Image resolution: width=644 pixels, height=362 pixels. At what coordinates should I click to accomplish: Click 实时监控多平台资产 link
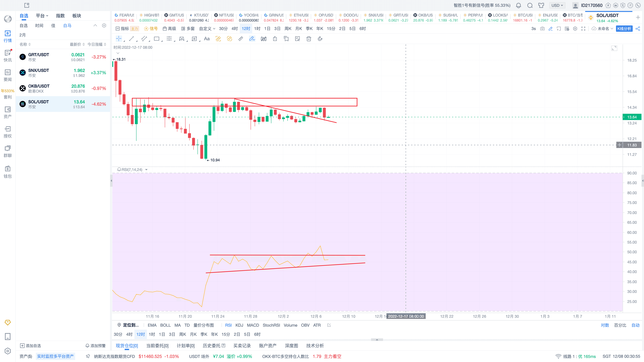pyautogui.click(x=55, y=356)
